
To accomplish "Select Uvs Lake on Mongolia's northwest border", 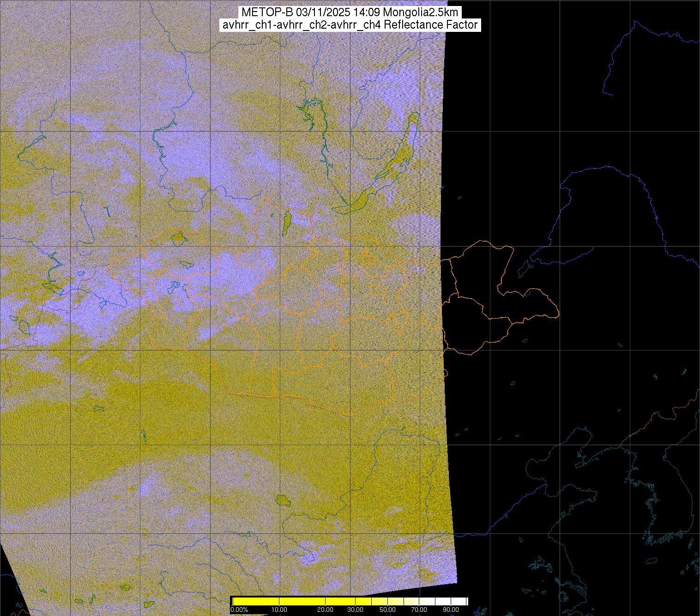I will click(178, 239).
